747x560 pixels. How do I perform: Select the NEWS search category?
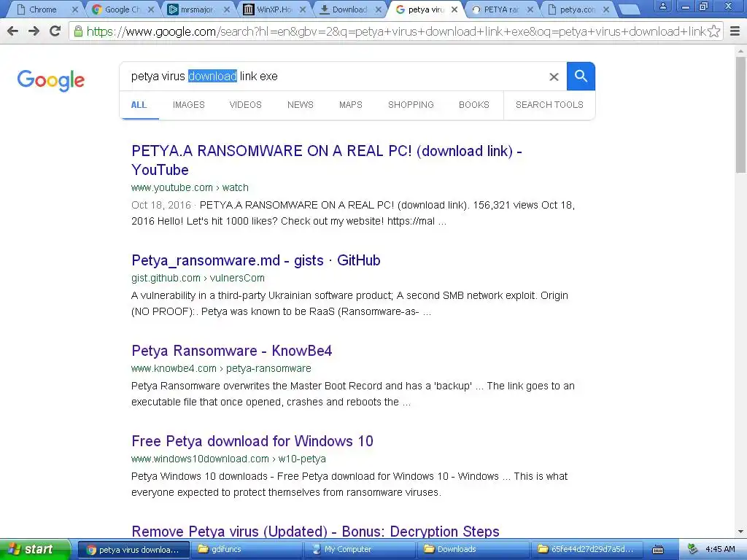tap(300, 105)
